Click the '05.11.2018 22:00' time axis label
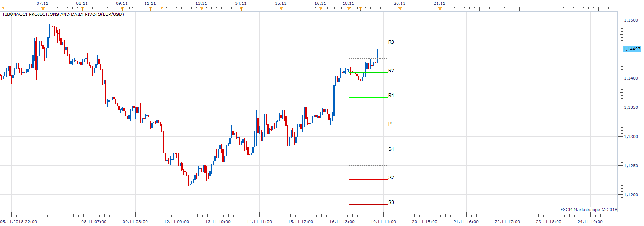The image size is (644, 226). 19,222
